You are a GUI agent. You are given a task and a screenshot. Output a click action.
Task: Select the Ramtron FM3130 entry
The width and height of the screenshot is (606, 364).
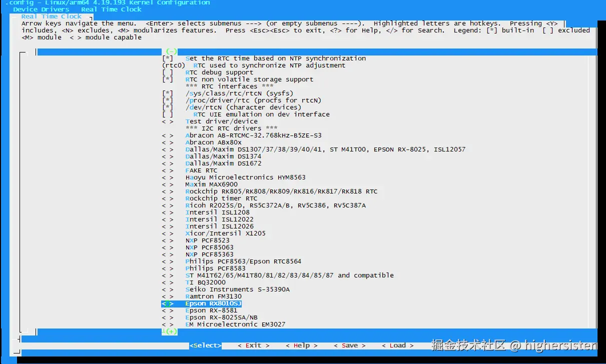[x=213, y=296]
